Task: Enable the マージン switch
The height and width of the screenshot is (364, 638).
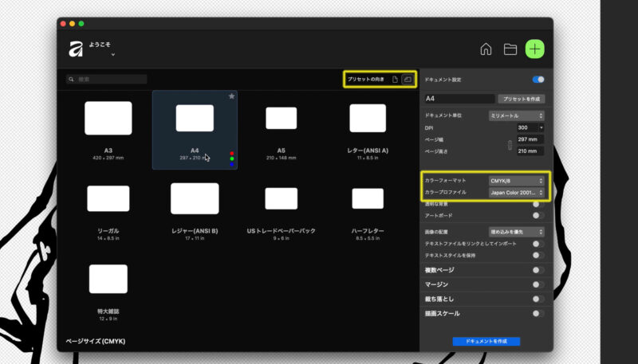Action: coord(538,284)
